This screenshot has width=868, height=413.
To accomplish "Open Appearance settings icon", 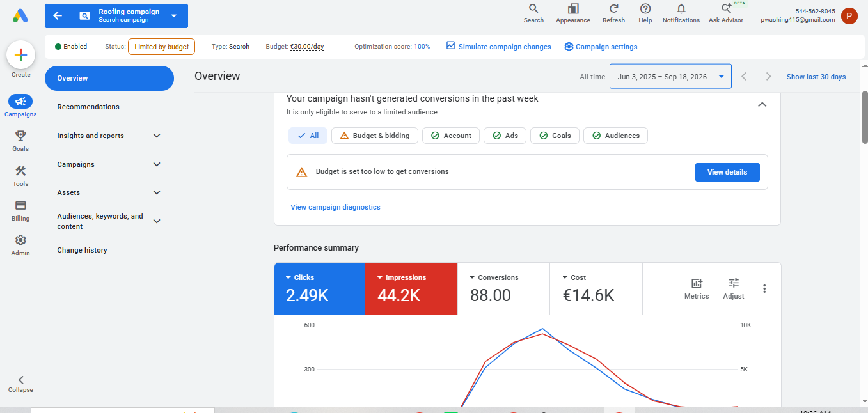I will pyautogui.click(x=573, y=13).
